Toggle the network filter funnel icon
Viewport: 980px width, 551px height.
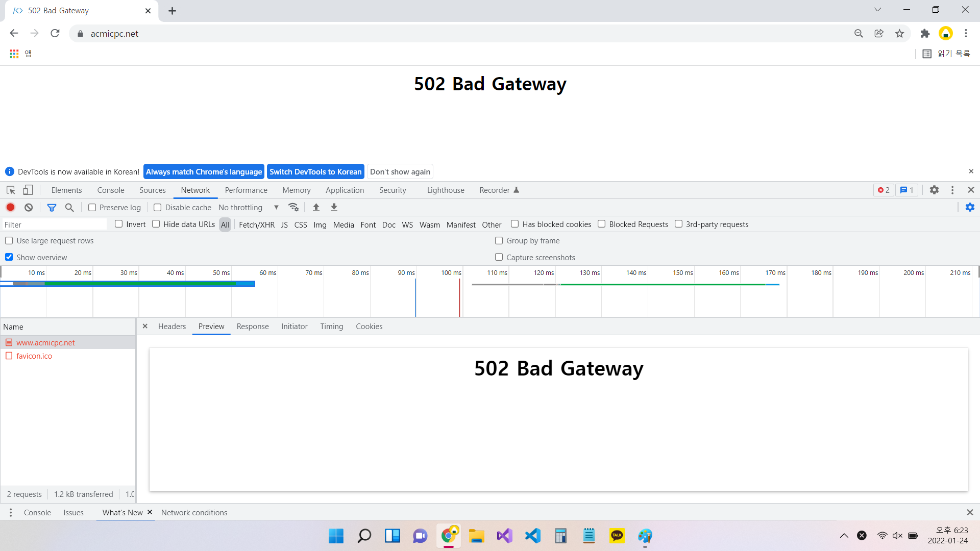coord(52,207)
